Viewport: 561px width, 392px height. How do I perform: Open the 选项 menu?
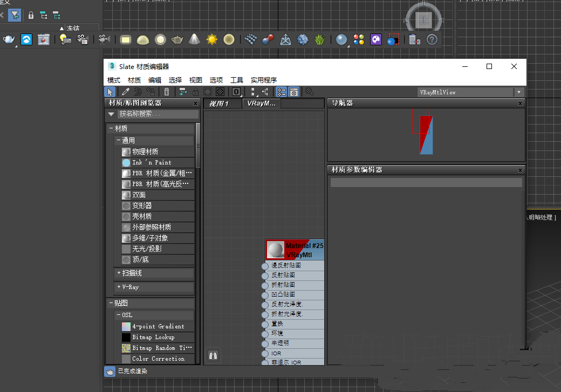(x=216, y=80)
